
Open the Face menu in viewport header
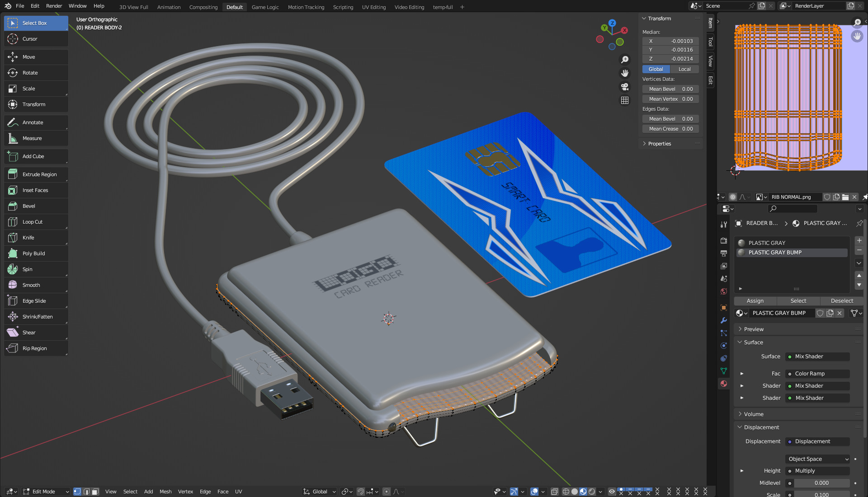click(223, 492)
